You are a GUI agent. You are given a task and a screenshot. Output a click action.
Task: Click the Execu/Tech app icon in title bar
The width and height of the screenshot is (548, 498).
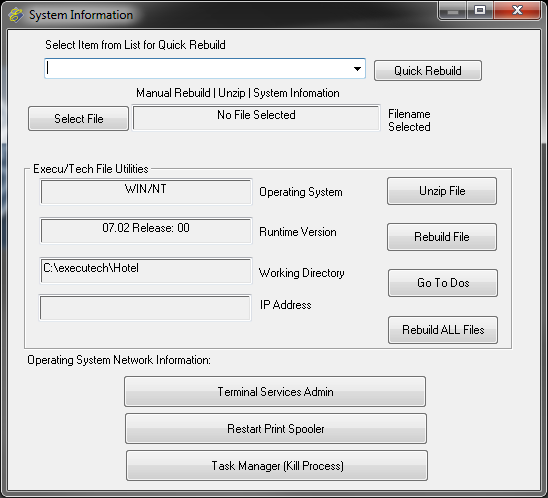16,15
